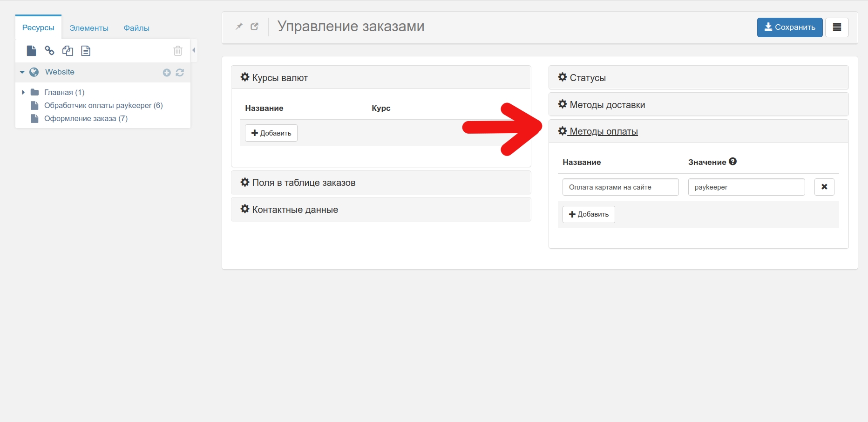
Task: Click the new static resource icon
Action: click(86, 51)
